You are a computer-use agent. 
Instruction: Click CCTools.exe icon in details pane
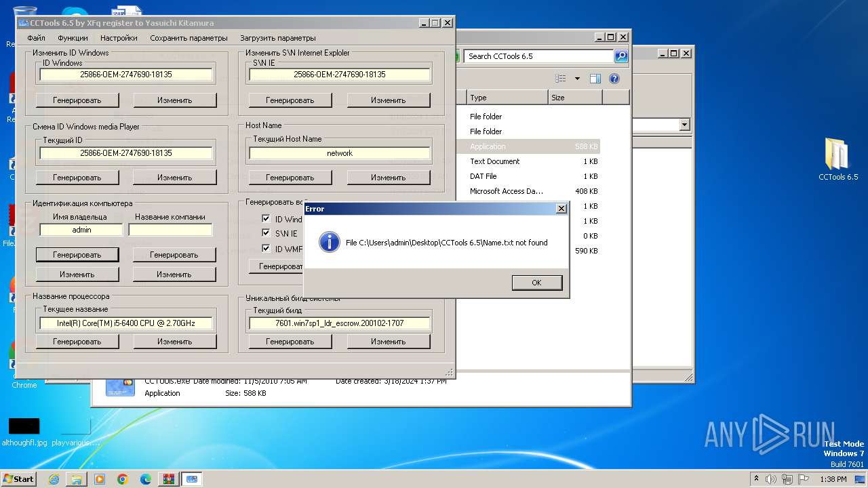coord(119,386)
